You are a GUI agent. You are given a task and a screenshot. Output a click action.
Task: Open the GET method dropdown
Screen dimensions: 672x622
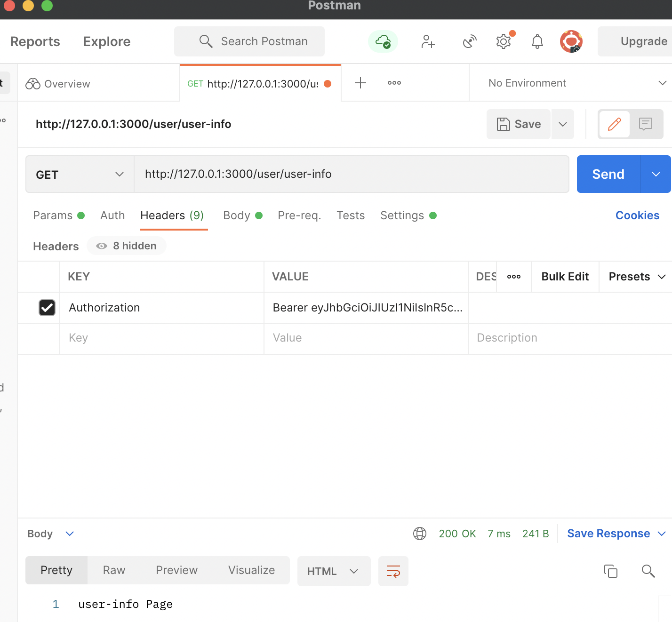tap(80, 175)
